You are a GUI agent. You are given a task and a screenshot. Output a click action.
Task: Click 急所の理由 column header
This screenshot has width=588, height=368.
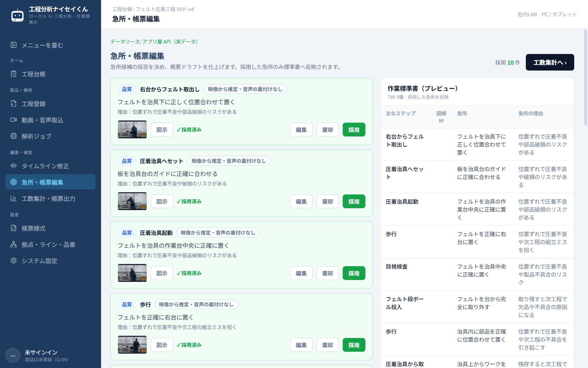tap(531, 113)
